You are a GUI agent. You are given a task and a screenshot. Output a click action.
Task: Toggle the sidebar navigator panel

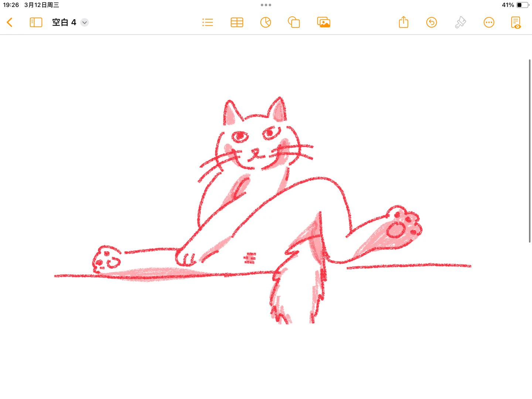pos(36,23)
